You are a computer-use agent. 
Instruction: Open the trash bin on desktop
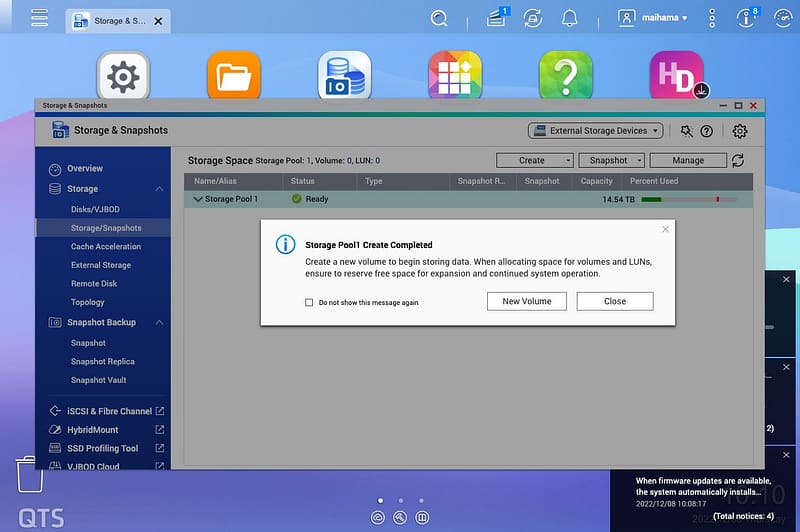coord(30,474)
